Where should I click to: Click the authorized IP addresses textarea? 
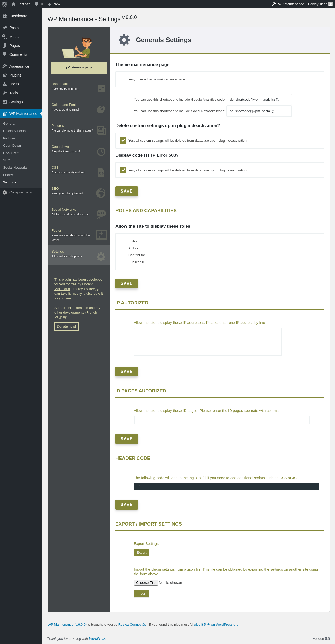(x=208, y=342)
